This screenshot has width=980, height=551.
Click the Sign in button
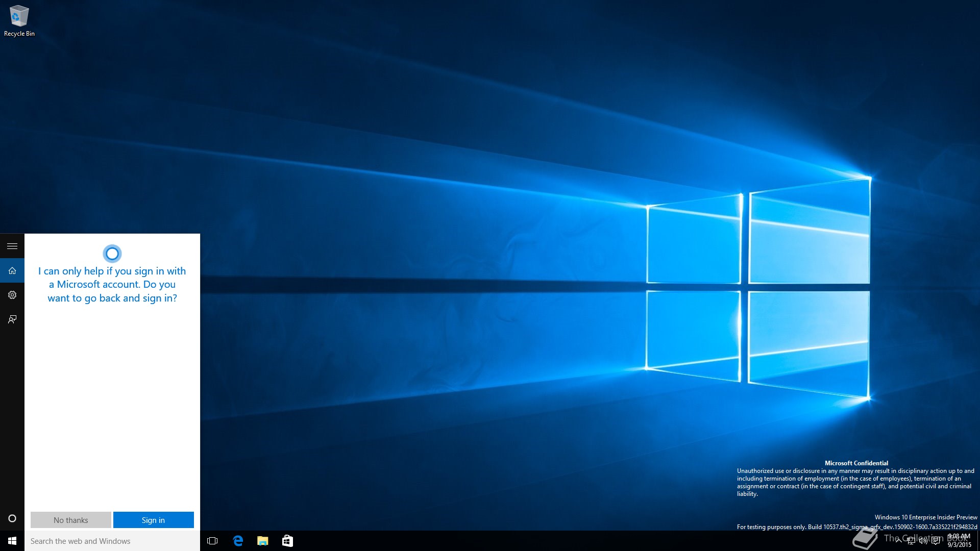tap(154, 520)
